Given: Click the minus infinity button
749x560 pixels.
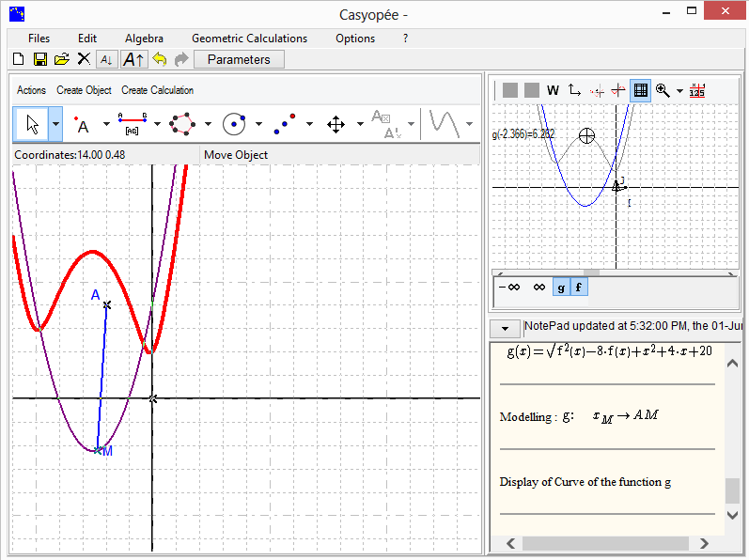Looking at the screenshot, I should coord(509,288).
